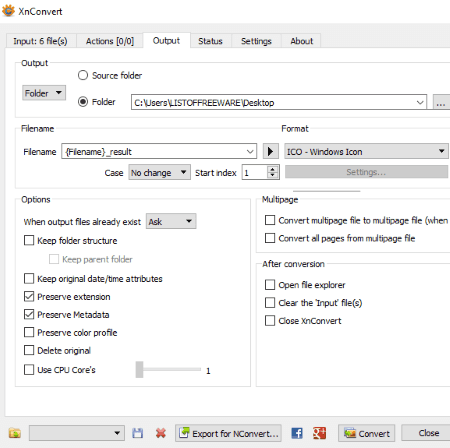The image size is (450, 448).
Task: Click the Close button
Action: pyautogui.click(x=427, y=433)
